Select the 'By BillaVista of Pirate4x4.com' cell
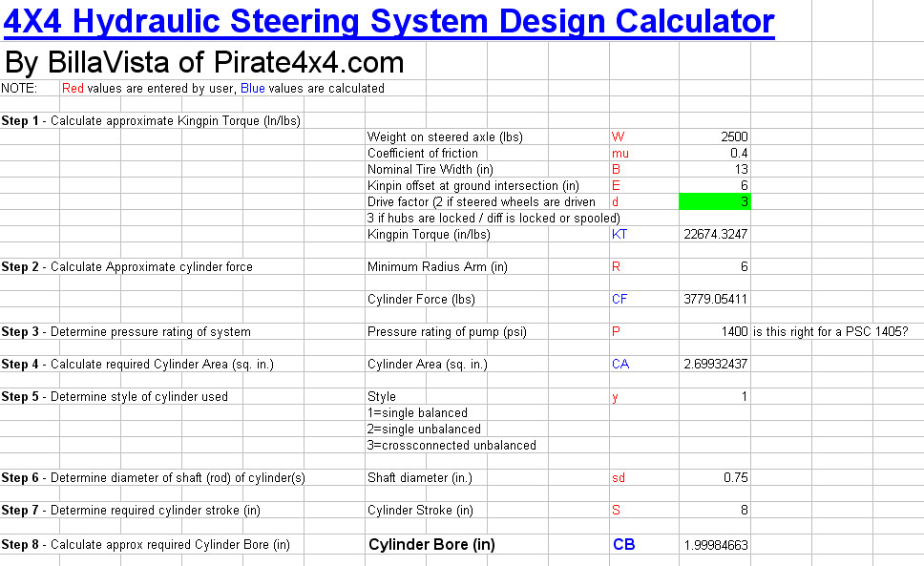Image resolution: width=924 pixels, height=566 pixels. coord(204,62)
